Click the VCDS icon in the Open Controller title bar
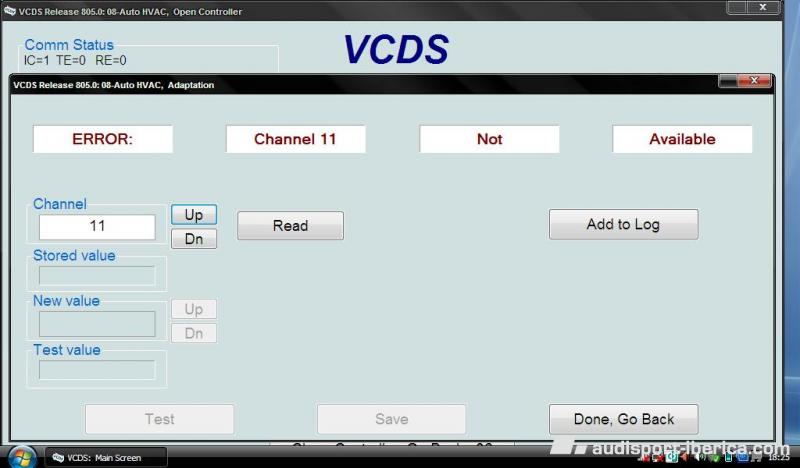 click(x=10, y=11)
